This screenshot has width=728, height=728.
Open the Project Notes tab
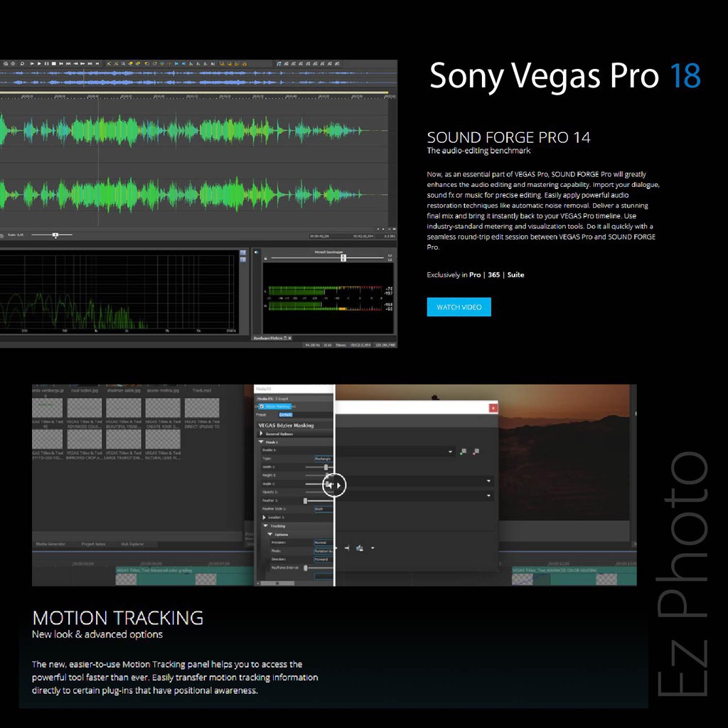pyautogui.click(x=93, y=544)
